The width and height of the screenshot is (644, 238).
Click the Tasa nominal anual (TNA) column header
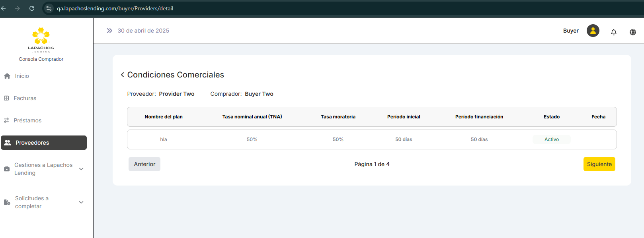click(252, 117)
